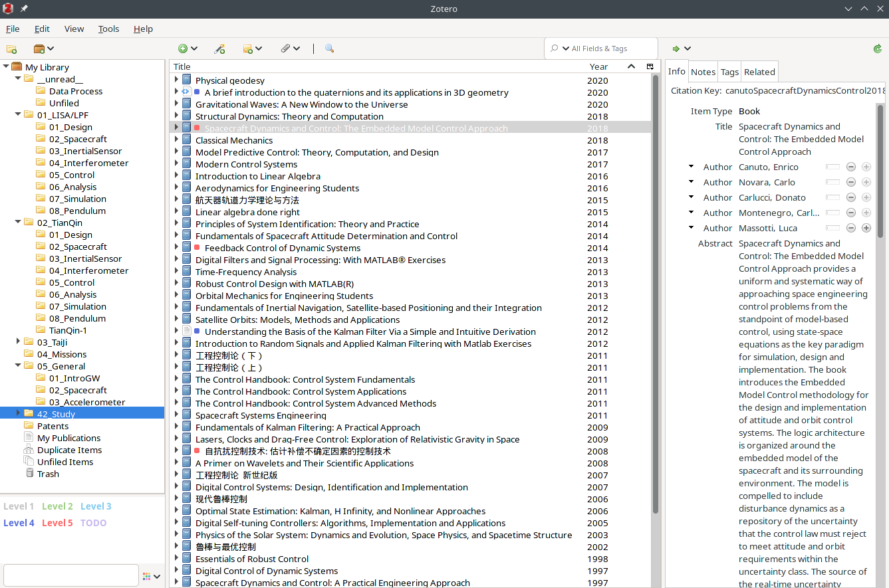Viewport: 889px width, 588px height.
Task: Click the New Collection toolbar icon
Action: click(11, 49)
